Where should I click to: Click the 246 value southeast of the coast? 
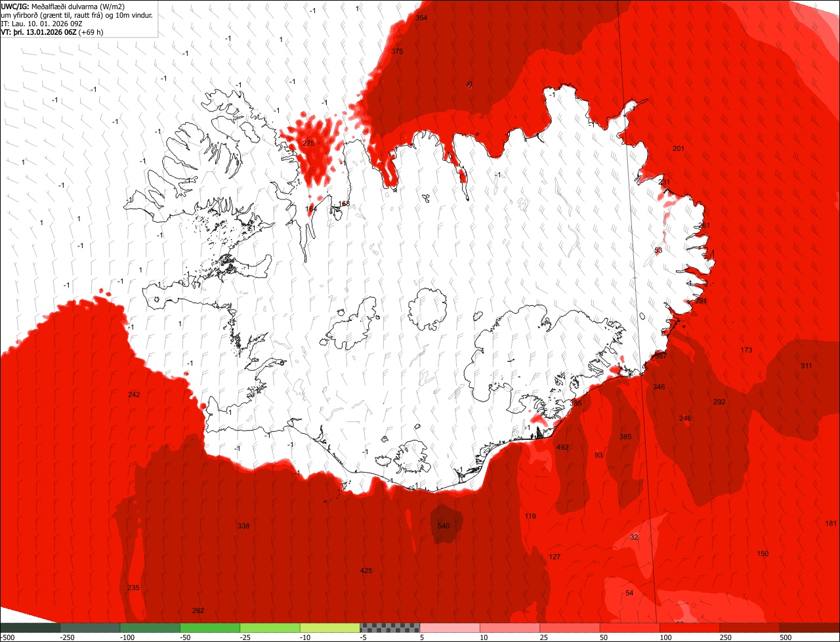click(685, 418)
